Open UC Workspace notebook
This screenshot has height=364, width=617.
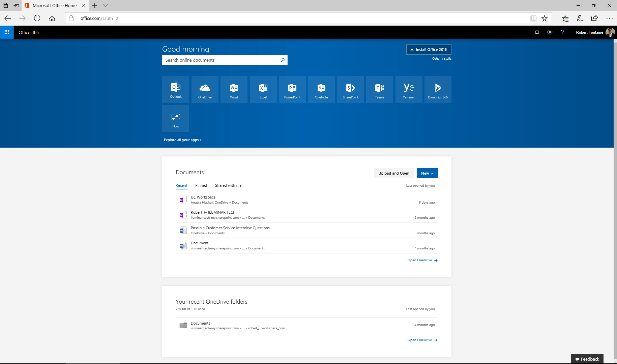tap(307, 200)
